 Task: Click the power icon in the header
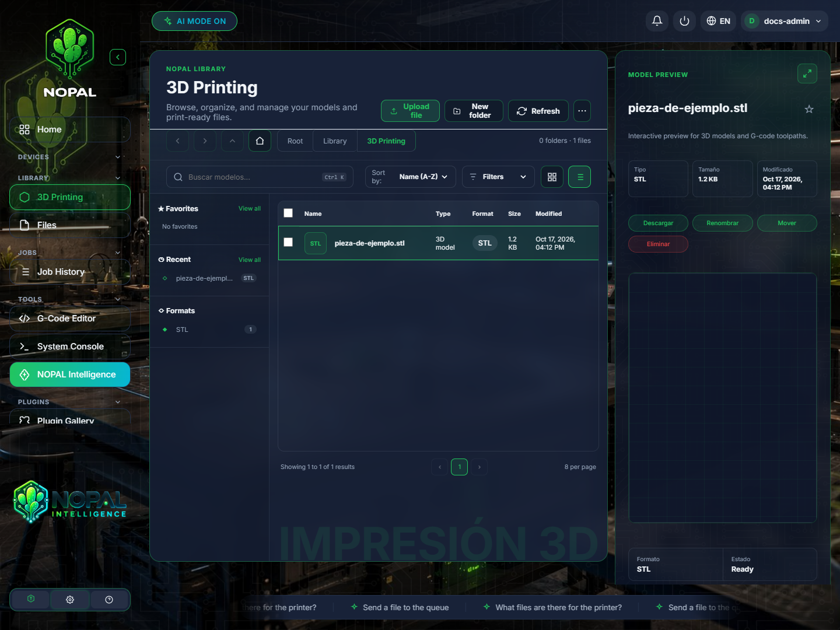[x=684, y=21]
